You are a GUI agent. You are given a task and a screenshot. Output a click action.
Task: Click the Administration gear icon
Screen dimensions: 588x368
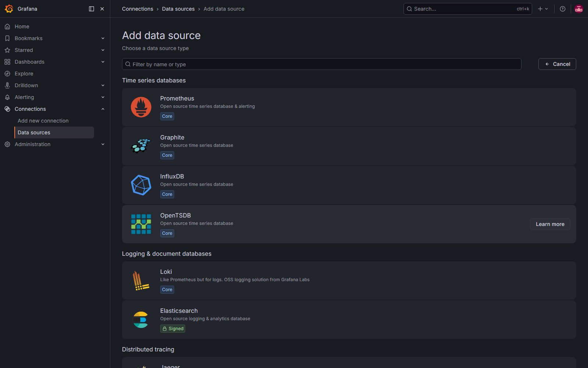7,144
